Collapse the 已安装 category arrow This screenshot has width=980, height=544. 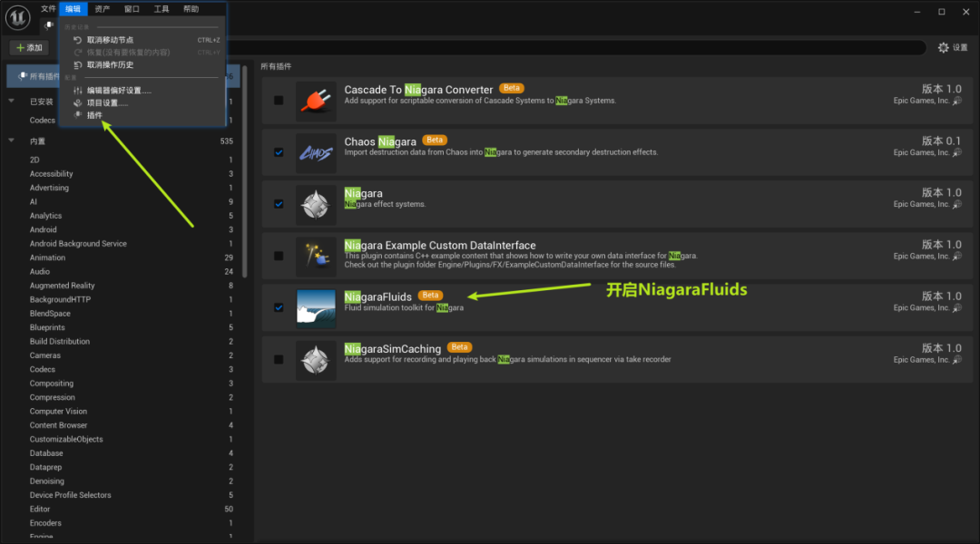[x=11, y=102]
